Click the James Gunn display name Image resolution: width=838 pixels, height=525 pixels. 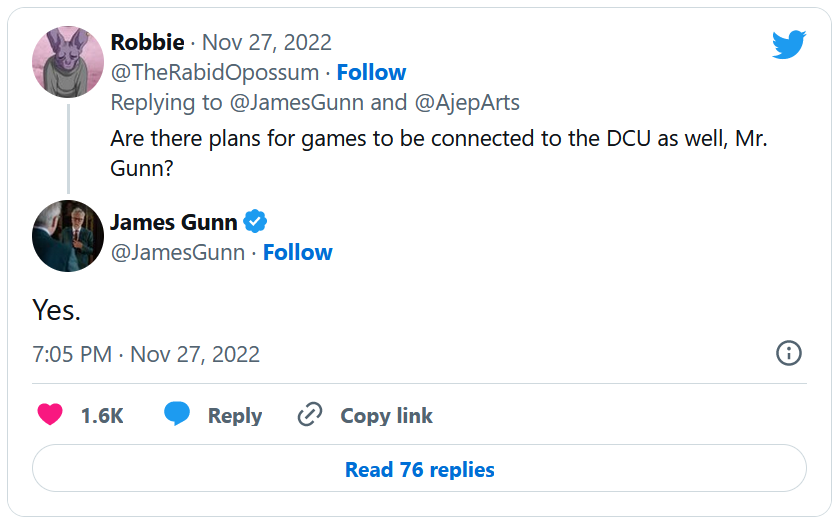click(x=173, y=222)
